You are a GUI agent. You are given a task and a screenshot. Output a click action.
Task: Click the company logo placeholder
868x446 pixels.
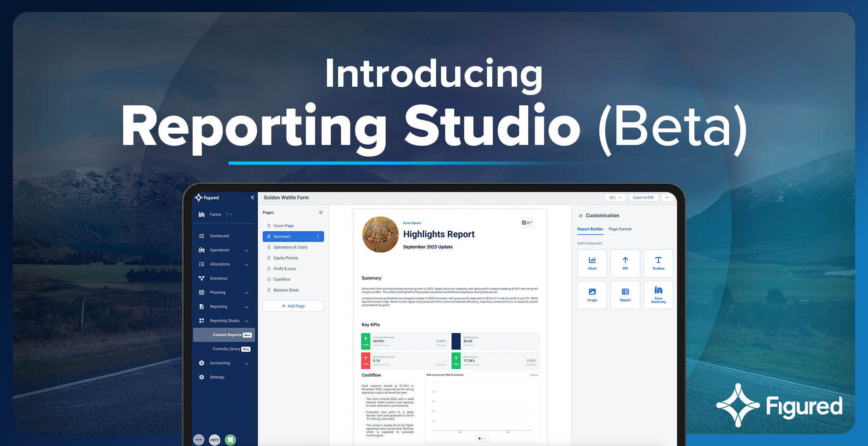pos(527,223)
